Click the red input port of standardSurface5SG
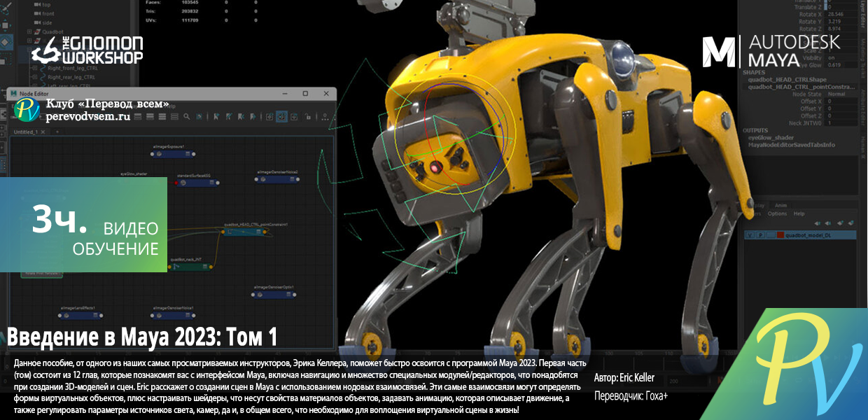Image resolution: width=868 pixels, height=420 pixels. coord(176,183)
